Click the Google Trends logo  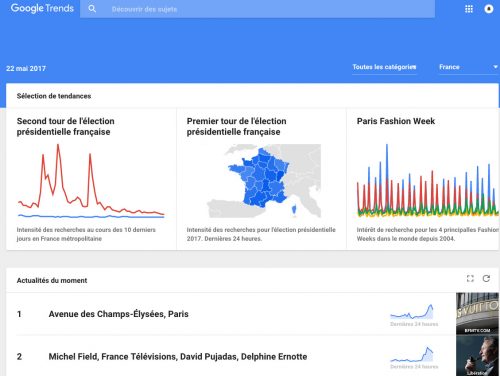(42, 8)
